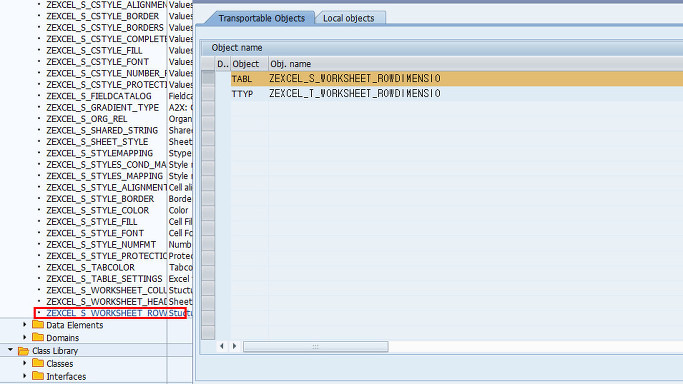
Task: Open ZEXCEL_S_STYLE_ALIGNMENT structure
Action: click(107, 188)
